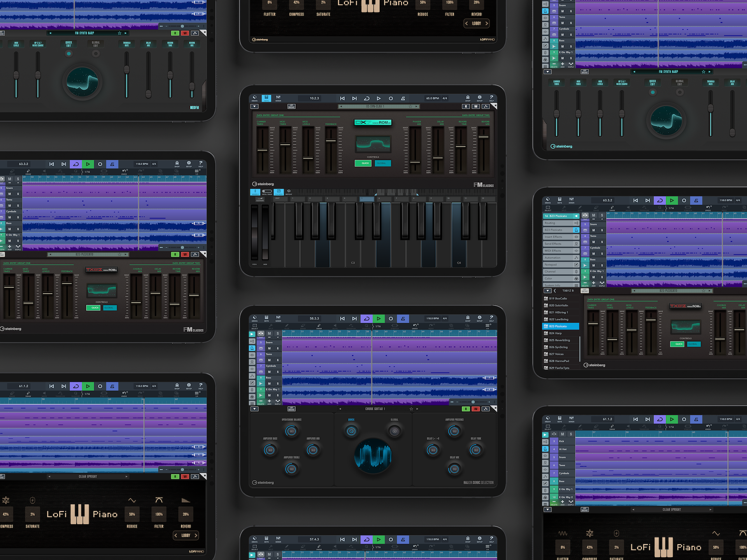Open Mixer beside the 10.2.3 position display
This screenshot has width=747, height=560.
[278, 98]
